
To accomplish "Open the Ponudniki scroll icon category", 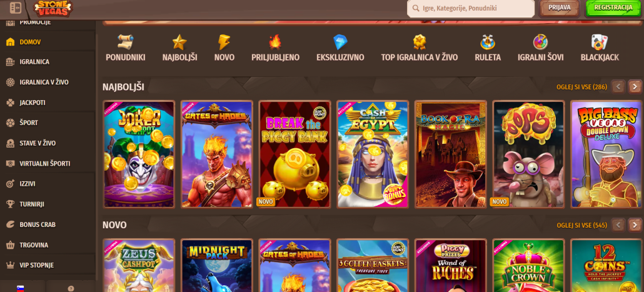I will [x=125, y=49].
